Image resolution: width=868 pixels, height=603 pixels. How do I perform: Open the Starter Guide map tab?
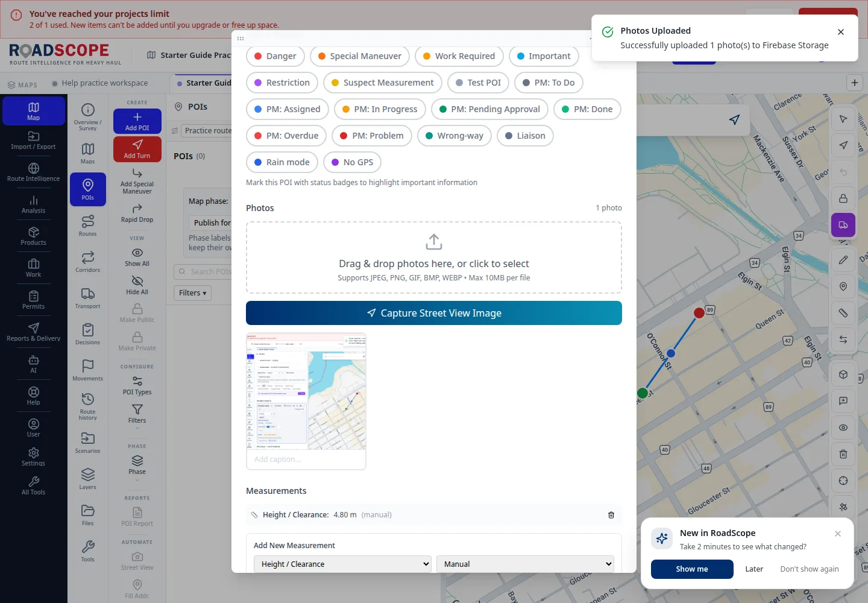203,83
